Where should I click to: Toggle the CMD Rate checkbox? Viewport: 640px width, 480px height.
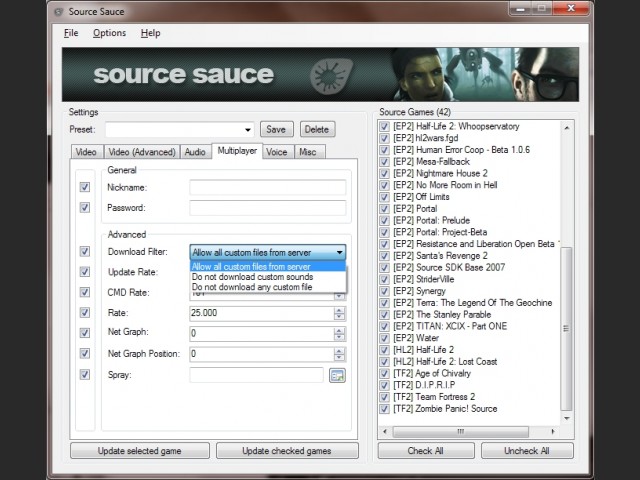(84, 292)
